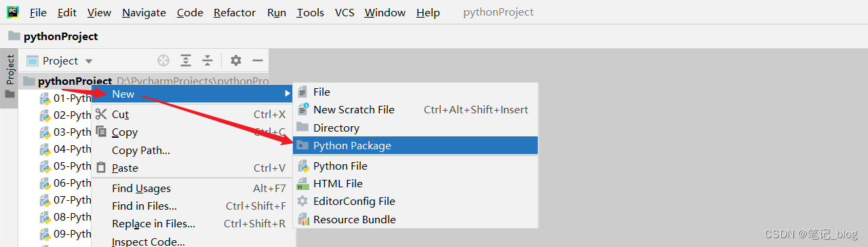This screenshot has width=868, height=247.
Task: Hide the Project panel with minus icon
Action: coord(258,60)
